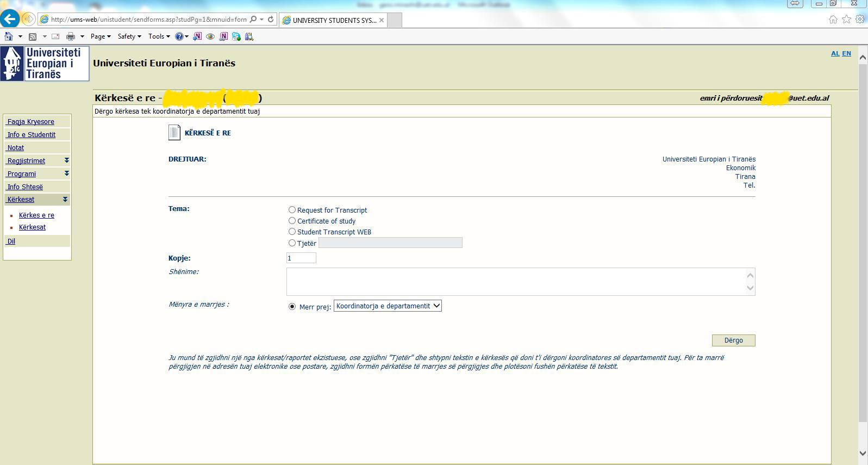The width and height of the screenshot is (868, 465).
Task: Click the Kopje number field
Action: tap(301, 258)
